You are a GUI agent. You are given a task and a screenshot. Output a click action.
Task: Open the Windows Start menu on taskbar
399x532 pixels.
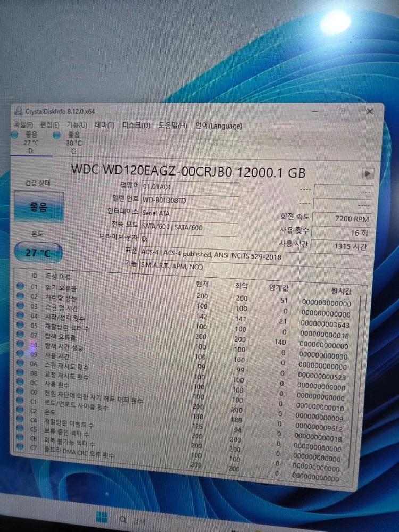[102, 518]
